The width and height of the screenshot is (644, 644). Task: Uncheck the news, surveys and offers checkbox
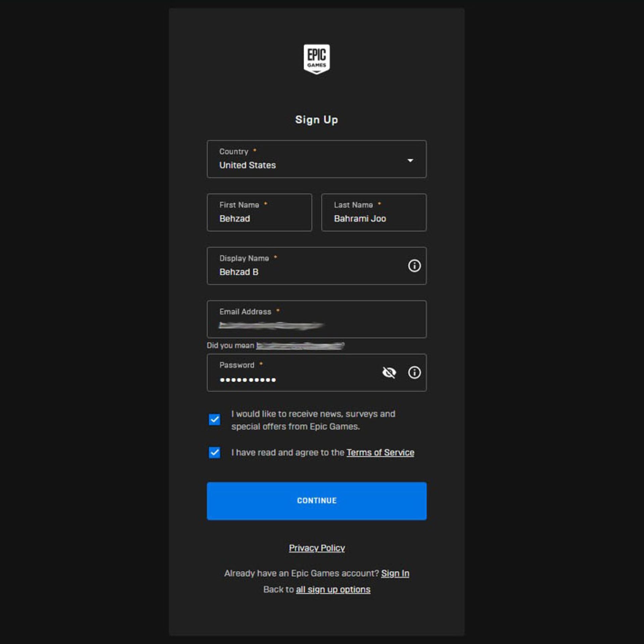pos(215,420)
